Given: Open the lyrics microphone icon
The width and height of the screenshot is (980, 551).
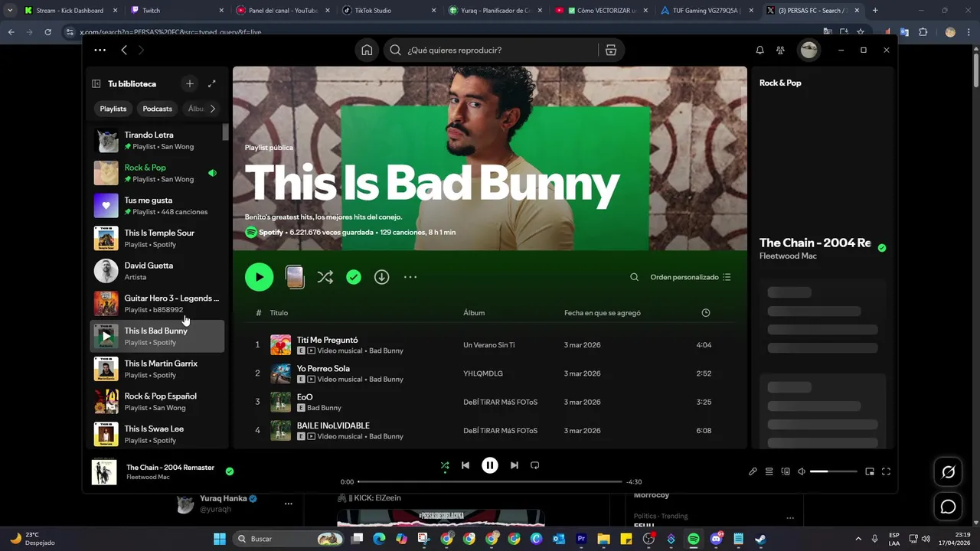Looking at the screenshot, I should pyautogui.click(x=753, y=471).
